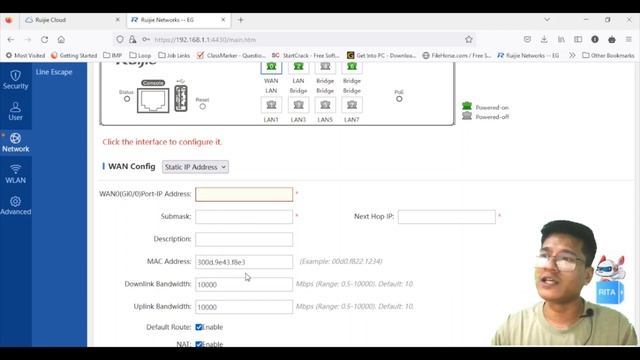Viewport: 640px width, 360px height.
Task: Toggle the Default Route Enable checkbox
Action: click(199, 327)
